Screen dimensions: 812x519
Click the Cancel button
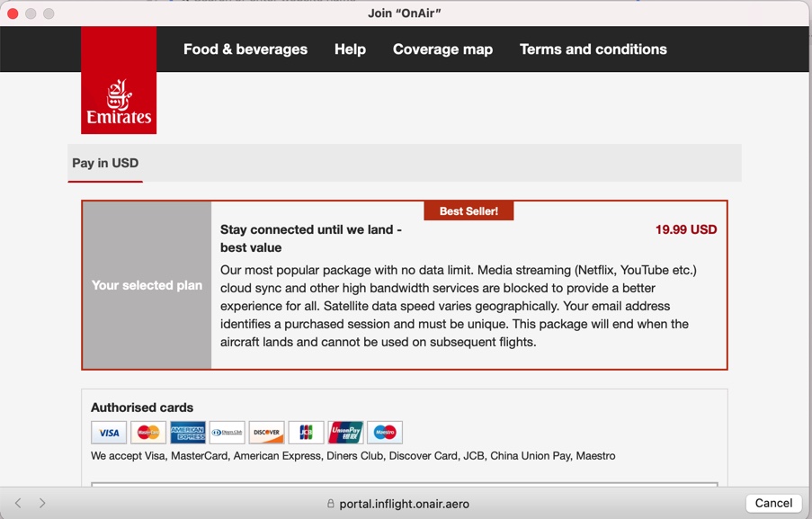point(773,503)
